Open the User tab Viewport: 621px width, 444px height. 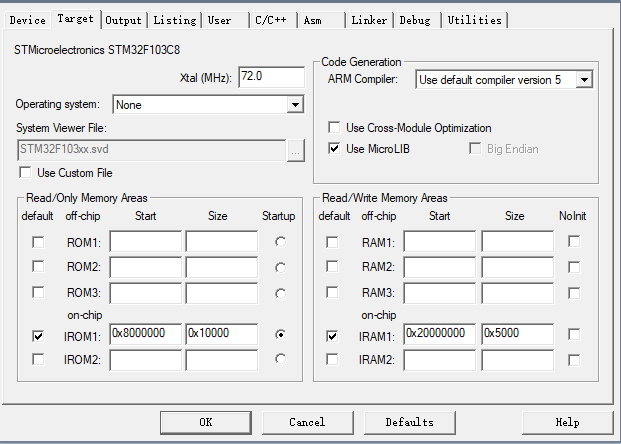(225, 20)
